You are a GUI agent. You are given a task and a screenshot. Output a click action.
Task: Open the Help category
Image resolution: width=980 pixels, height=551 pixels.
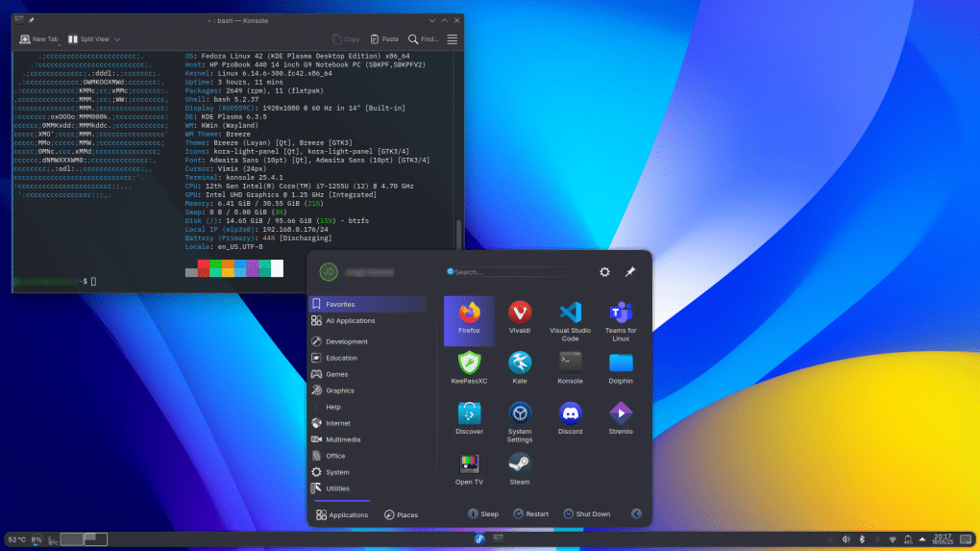[x=367, y=407]
